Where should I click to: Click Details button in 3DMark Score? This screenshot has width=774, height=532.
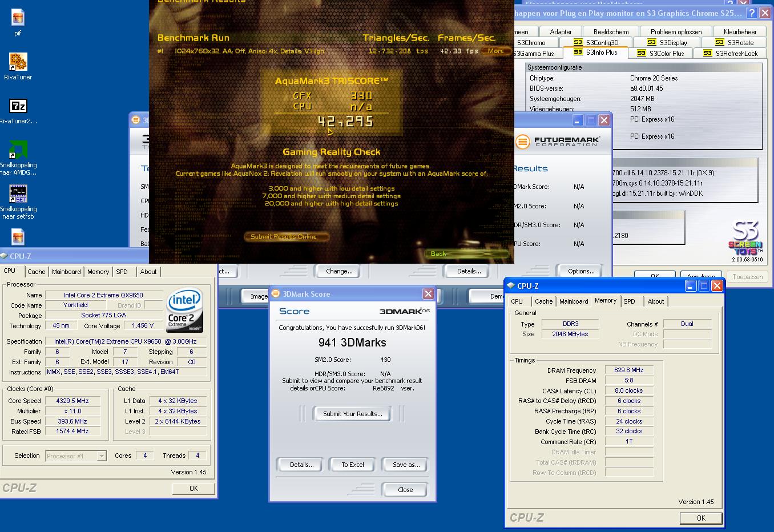coord(301,465)
